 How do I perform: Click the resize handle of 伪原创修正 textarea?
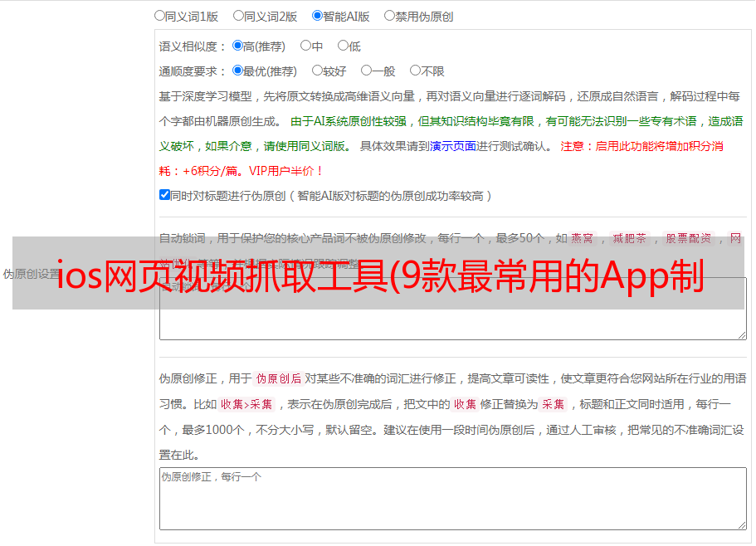[741, 524]
